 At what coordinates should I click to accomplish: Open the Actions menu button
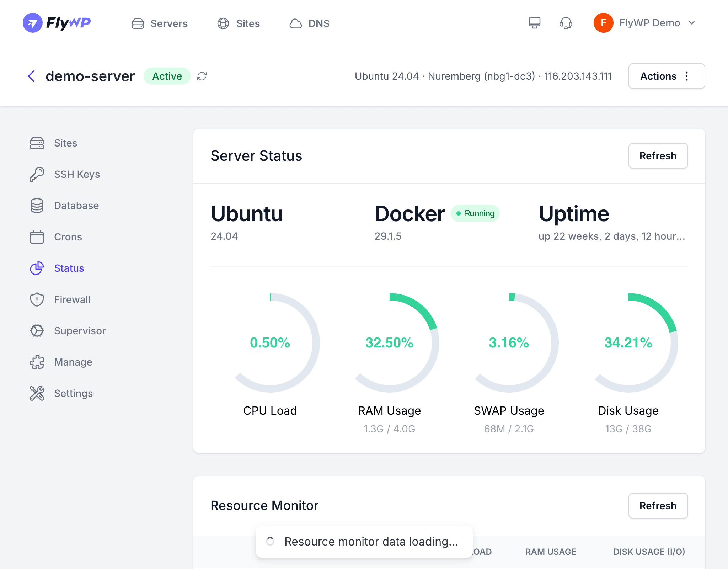pyautogui.click(x=667, y=76)
